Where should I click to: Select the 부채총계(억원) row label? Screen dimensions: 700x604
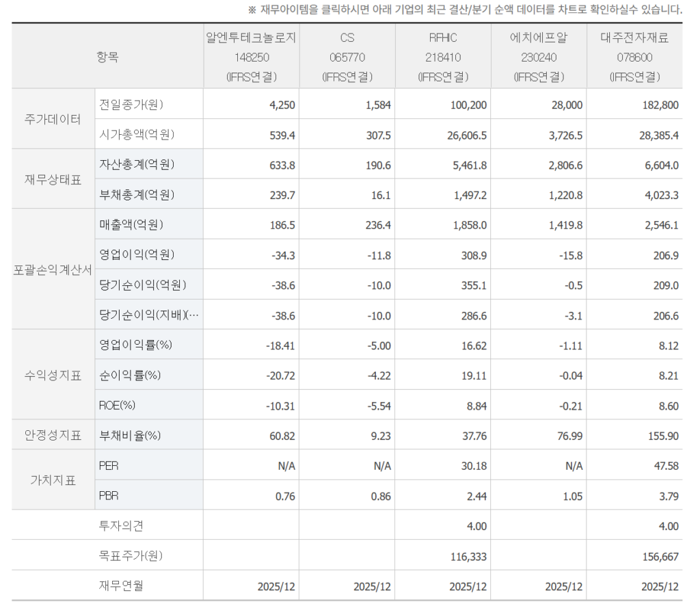coord(137,194)
